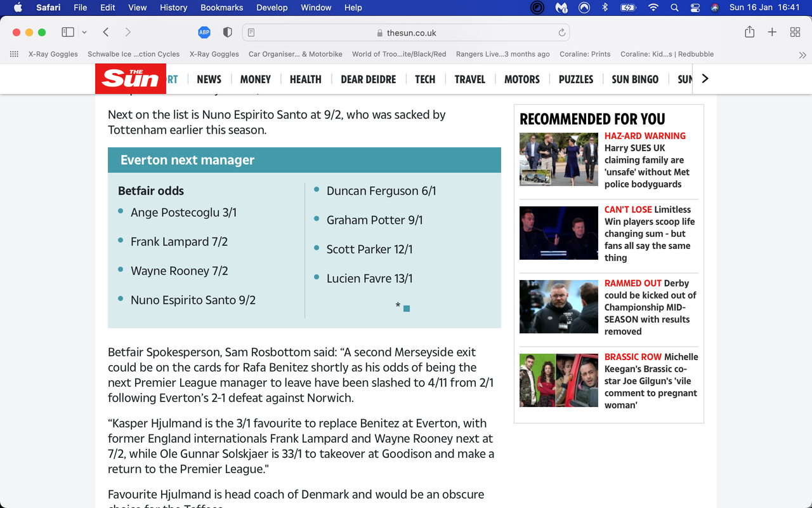This screenshot has height=508, width=812.
Task: Show the tab overview grid
Action: pyautogui.click(x=795, y=32)
